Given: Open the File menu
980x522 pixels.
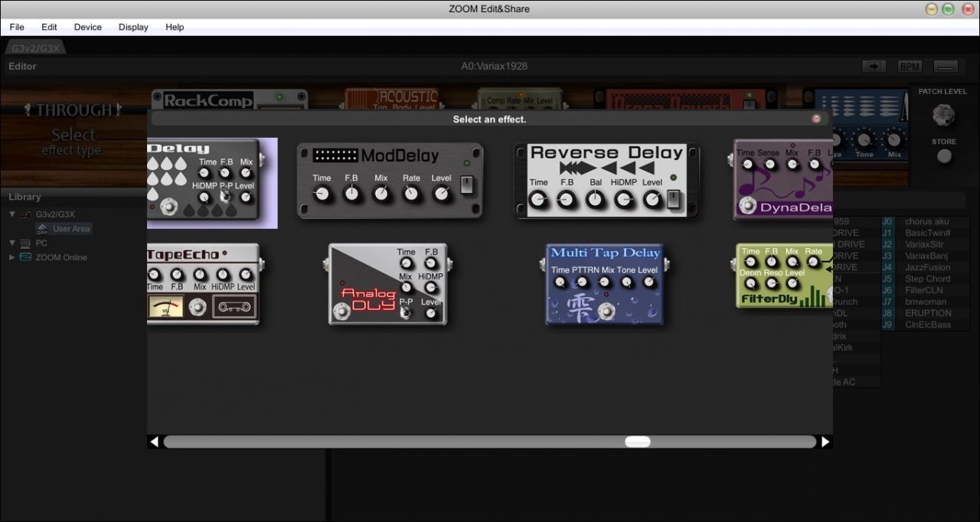Looking at the screenshot, I should (17, 27).
